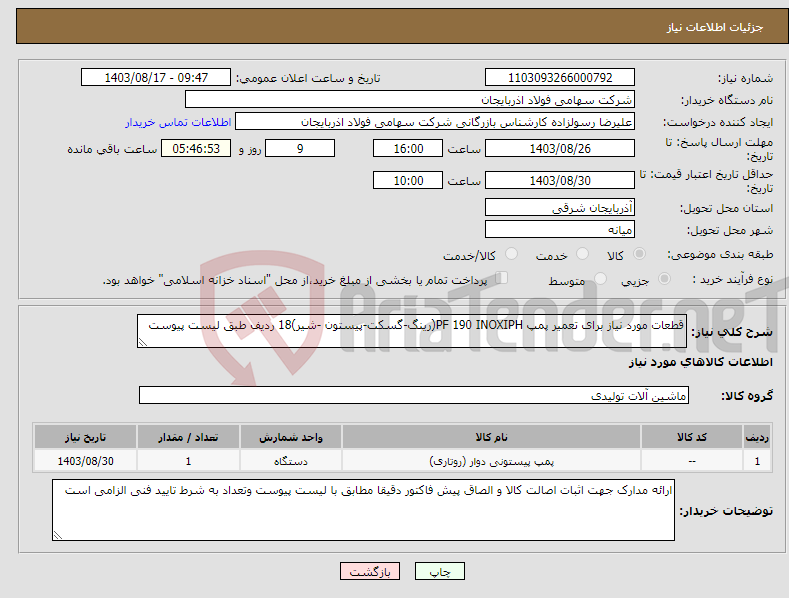Click remaining time field 05:46:53
The height and width of the screenshot is (598, 789).
[196, 148]
